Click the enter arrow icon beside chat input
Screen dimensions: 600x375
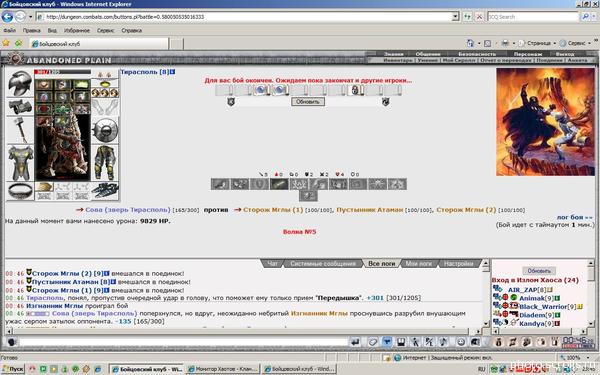tap(355, 342)
